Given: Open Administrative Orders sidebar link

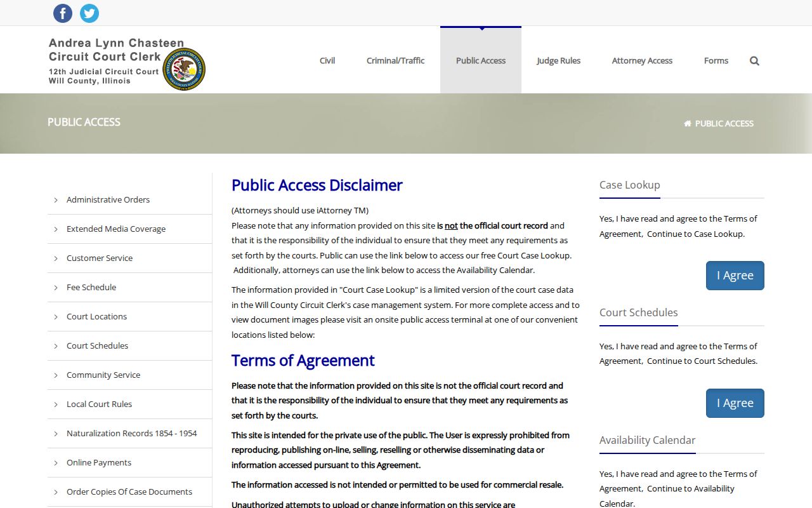Looking at the screenshot, I should tap(108, 199).
